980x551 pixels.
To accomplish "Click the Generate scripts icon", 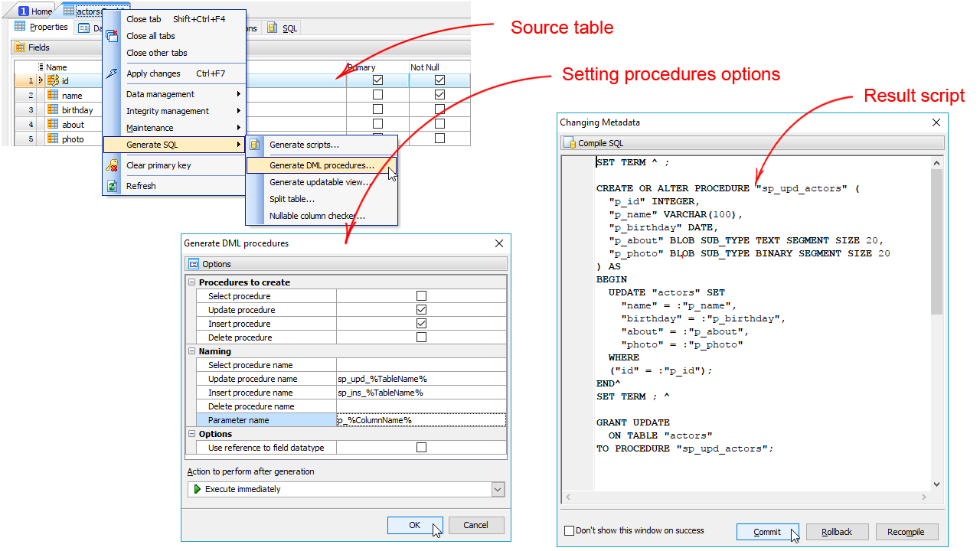I will [256, 145].
